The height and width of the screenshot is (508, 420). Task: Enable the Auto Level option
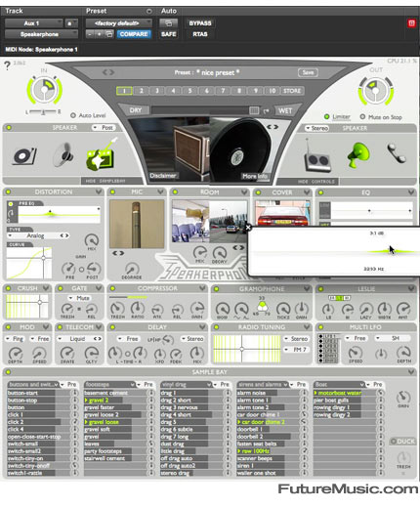73,115
